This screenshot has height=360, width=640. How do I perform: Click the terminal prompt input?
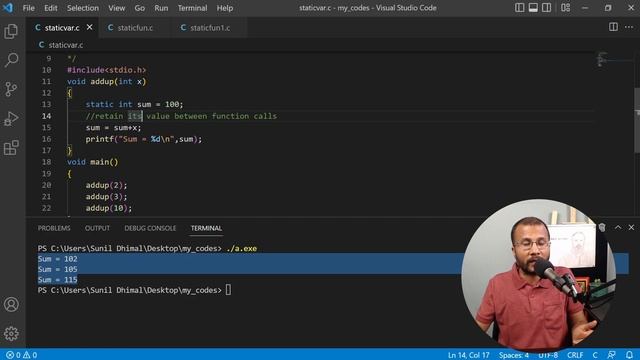point(228,290)
